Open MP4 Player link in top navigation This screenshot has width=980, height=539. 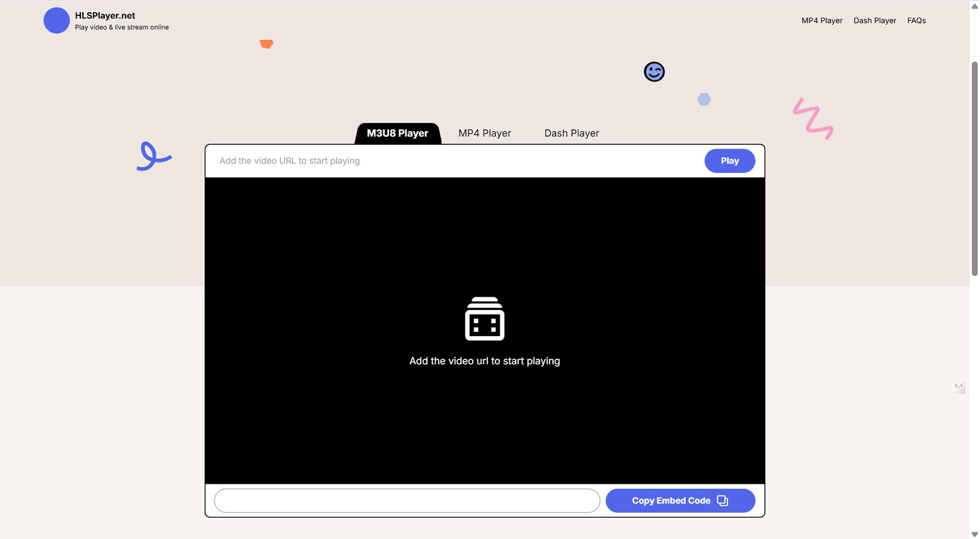pyautogui.click(x=822, y=20)
